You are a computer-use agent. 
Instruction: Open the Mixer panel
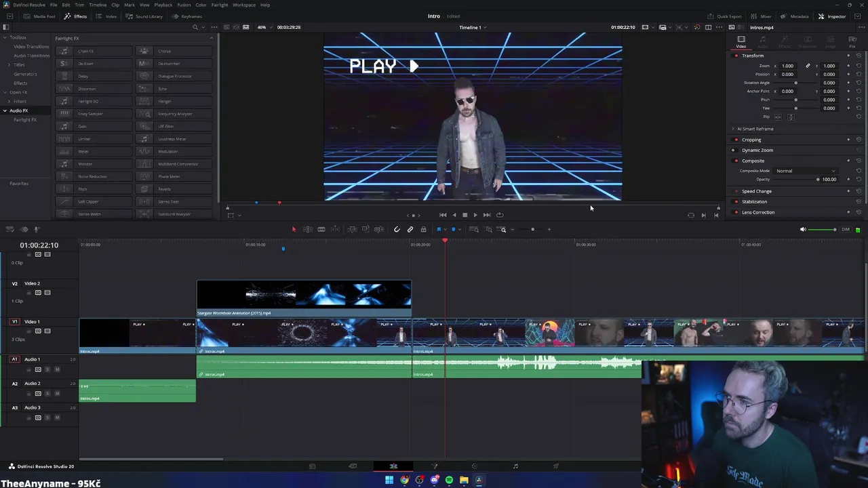tap(761, 16)
